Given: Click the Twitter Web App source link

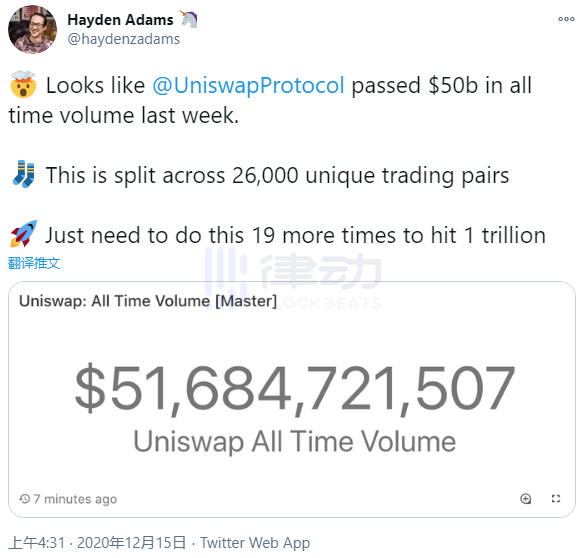Looking at the screenshot, I should pos(255,543).
